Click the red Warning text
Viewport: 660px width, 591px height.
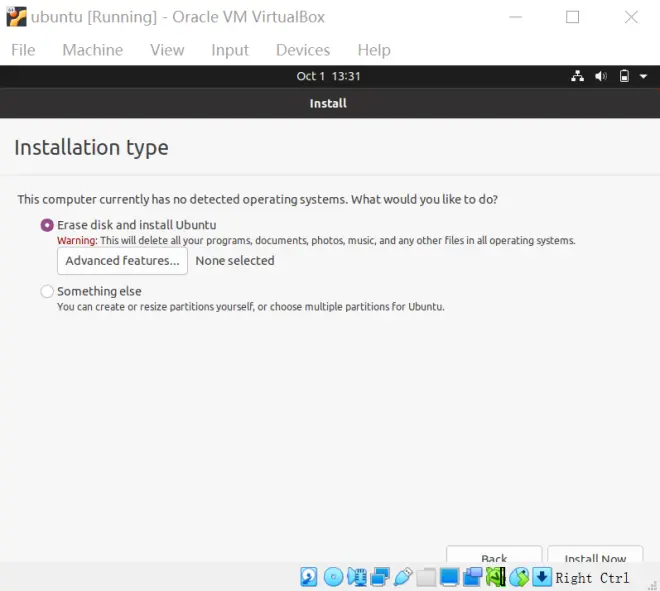(77, 240)
